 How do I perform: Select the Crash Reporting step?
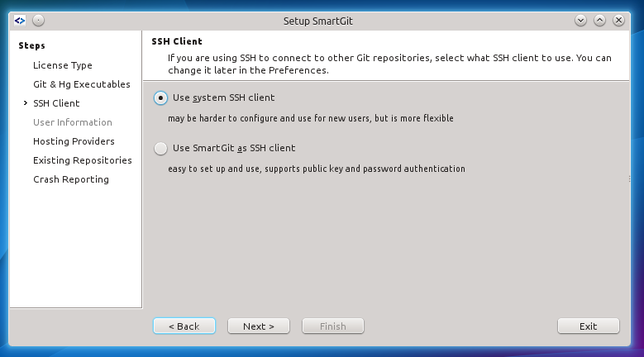[70, 179]
